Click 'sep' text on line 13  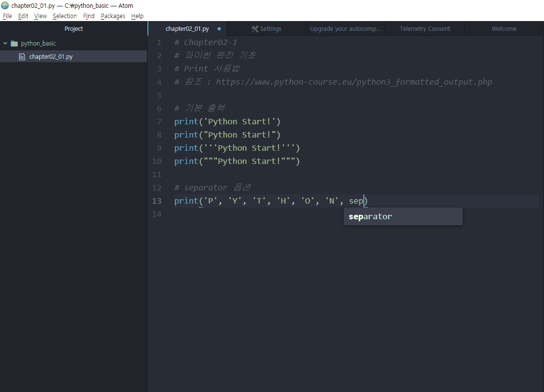(356, 201)
